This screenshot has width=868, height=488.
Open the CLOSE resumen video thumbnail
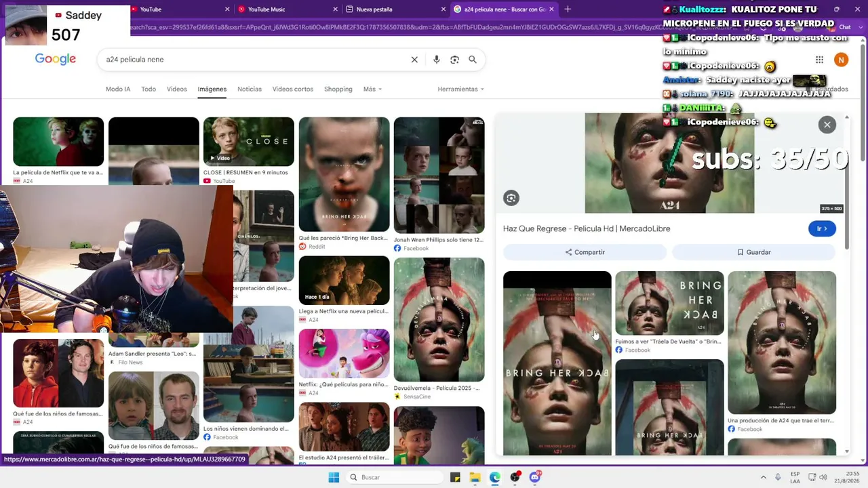pyautogui.click(x=249, y=142)
